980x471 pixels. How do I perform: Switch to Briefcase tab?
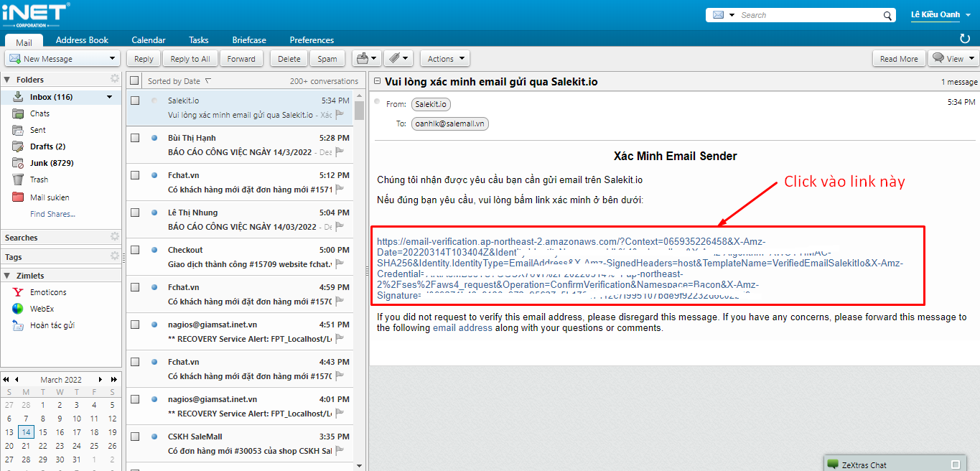pos(249,40)
